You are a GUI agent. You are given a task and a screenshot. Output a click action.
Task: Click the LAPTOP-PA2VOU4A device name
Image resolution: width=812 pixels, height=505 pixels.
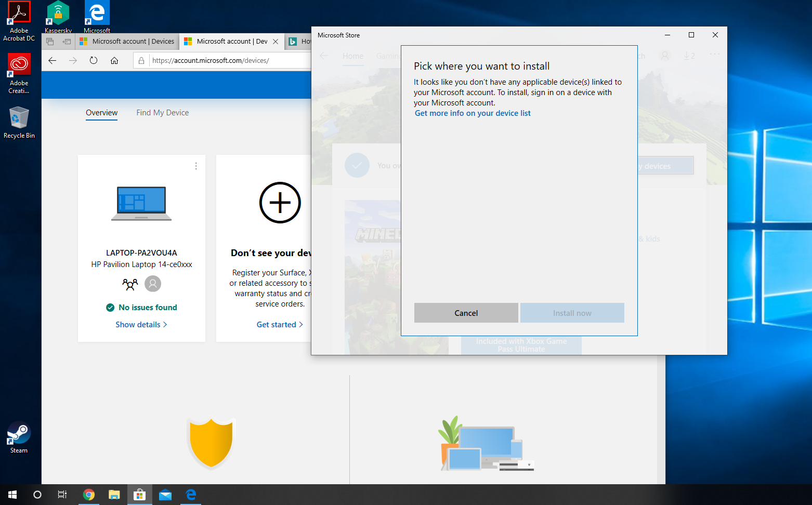(x=141, y=253)
